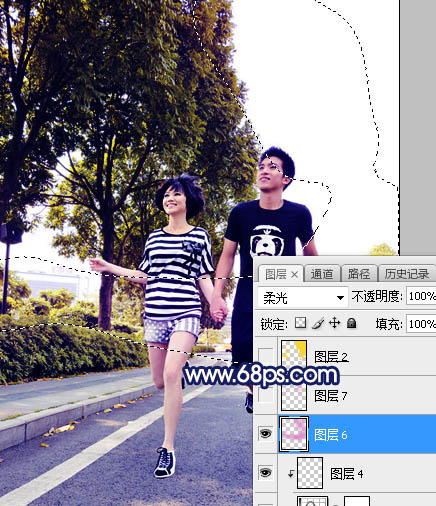Screen dimensions: 436x506
Task: Show 图层 7 via its visibility box
Action: [x=265, y=395]
